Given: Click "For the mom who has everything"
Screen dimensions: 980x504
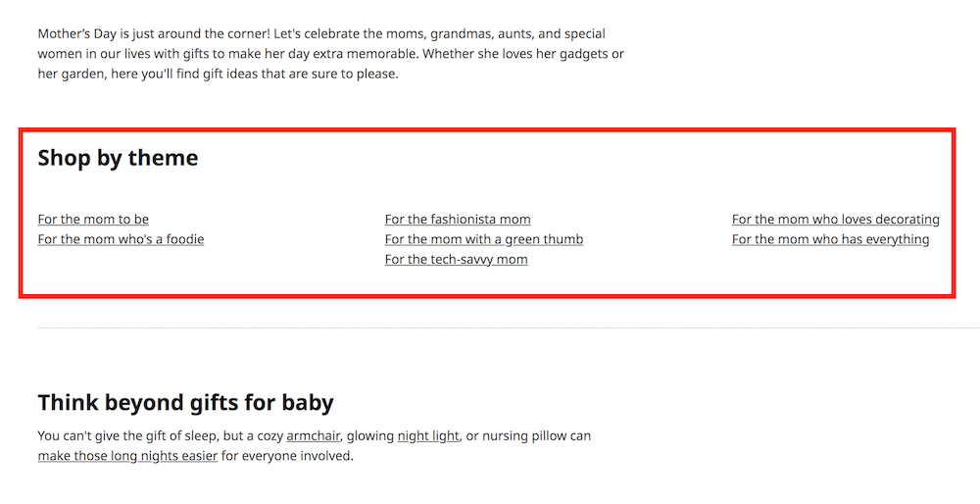Looking at the screenshot, I should pos(830,239).
